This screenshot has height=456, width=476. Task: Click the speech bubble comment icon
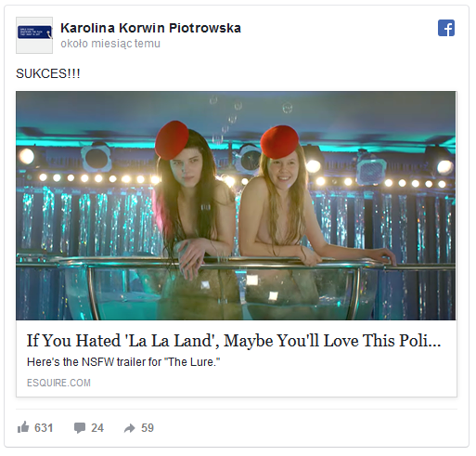[x=80, y=428]
